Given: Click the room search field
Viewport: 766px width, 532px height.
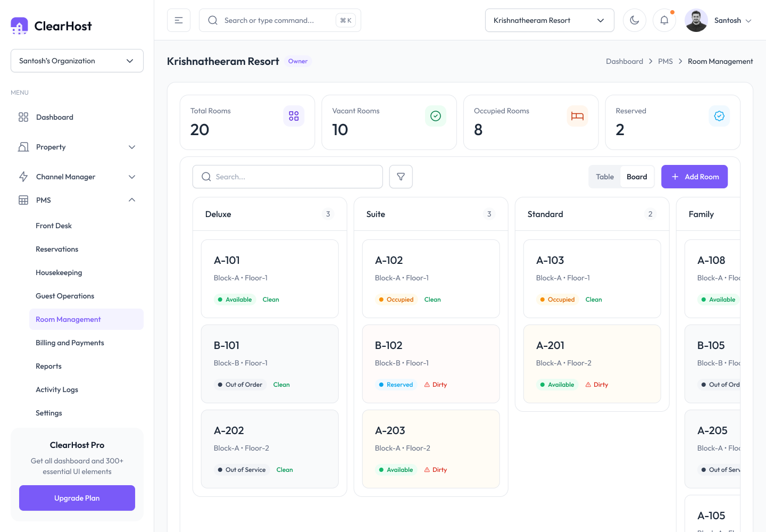Looking at the screenshot, I should click(288, 177).
